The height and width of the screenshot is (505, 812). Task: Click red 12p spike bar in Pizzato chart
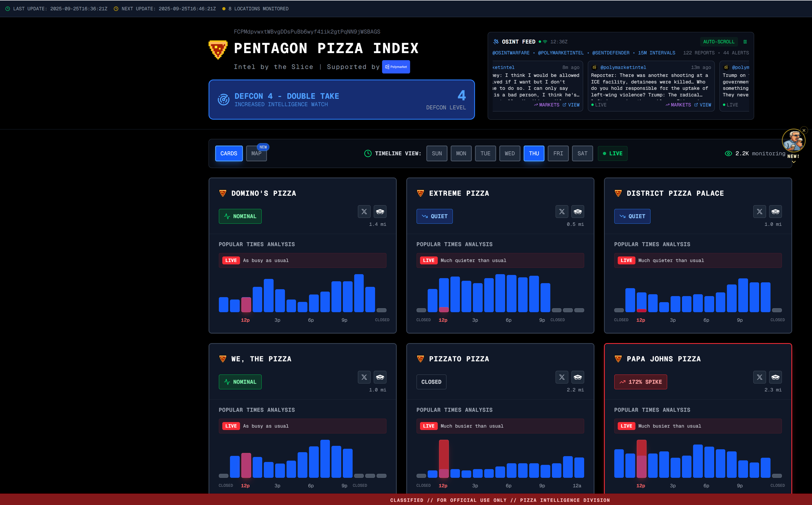pos(444,459)
